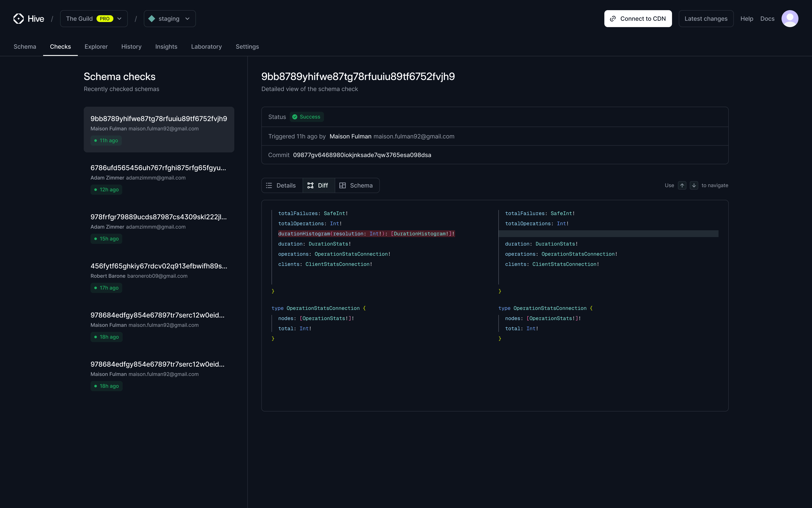Click Maison Fulman name in Triggered row

point(350,136)
